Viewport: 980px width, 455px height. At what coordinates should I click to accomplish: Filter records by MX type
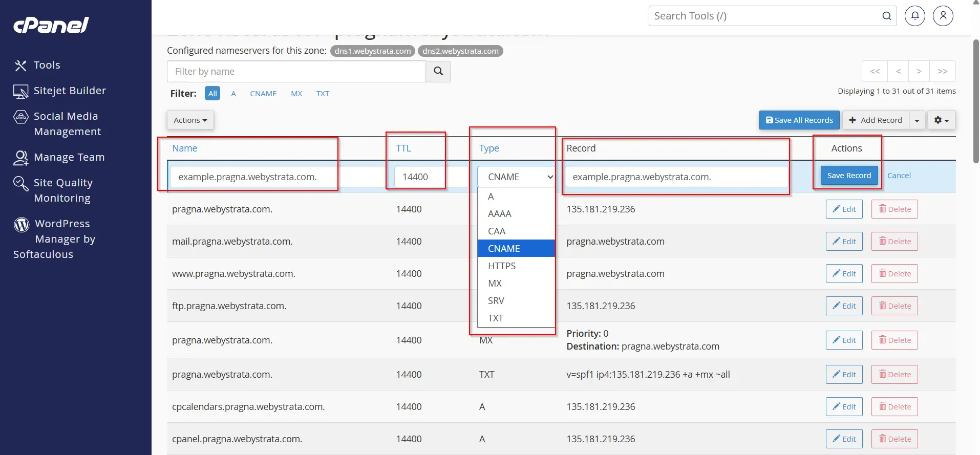[x=296, y=94]
